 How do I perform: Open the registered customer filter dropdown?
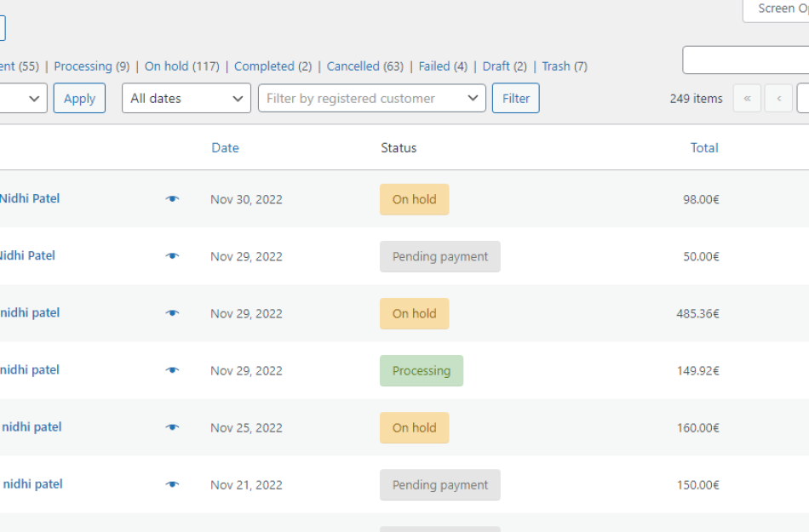click(371, 98)
